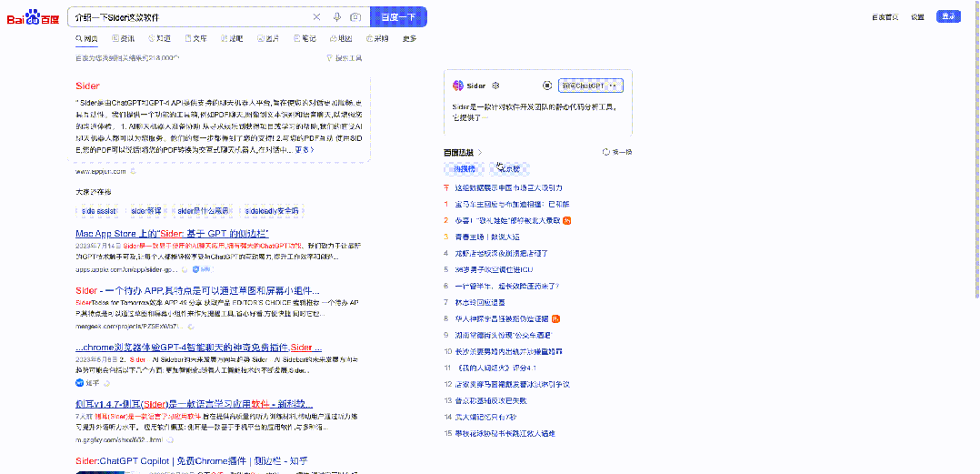The image size is (980, 474).
Task: Expand the Baidu hot search header arrow
Action: 480,152
